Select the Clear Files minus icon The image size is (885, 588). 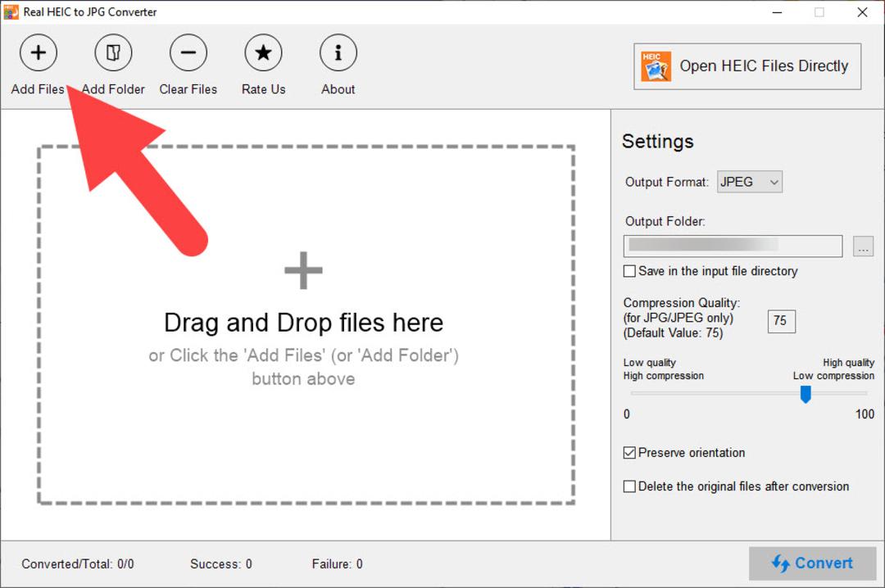pos(188,52)
